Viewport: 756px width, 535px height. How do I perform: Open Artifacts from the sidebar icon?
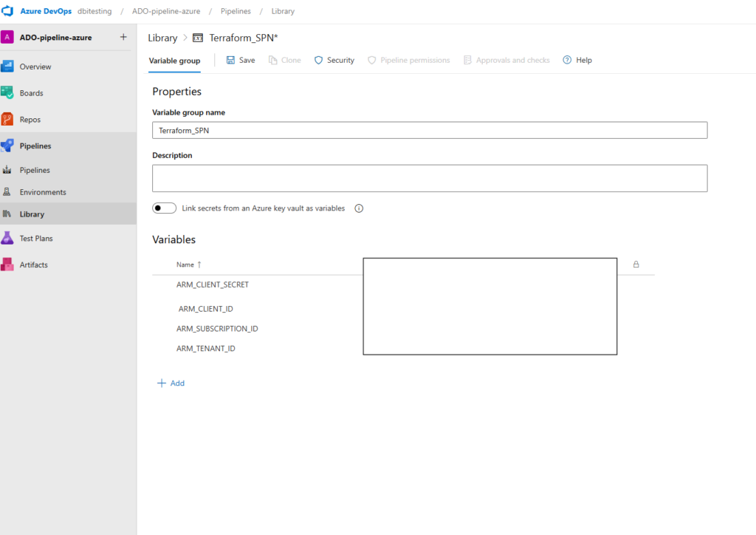coord(7,265)
